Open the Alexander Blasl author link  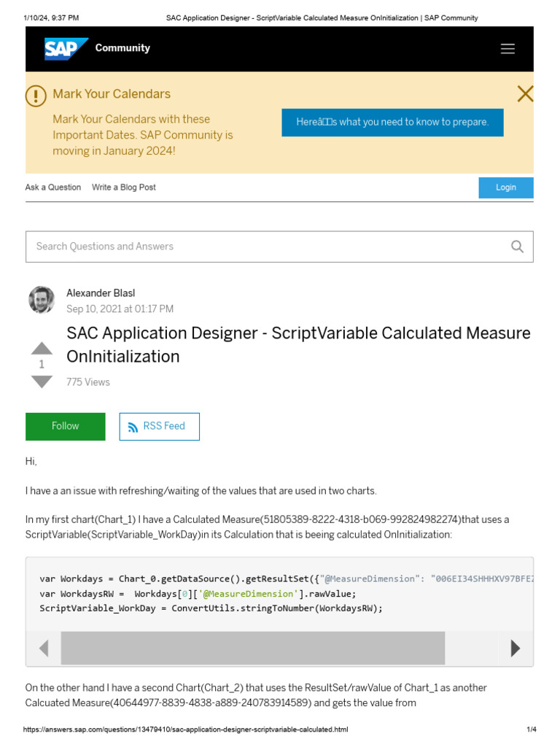(x=101, y=293)
